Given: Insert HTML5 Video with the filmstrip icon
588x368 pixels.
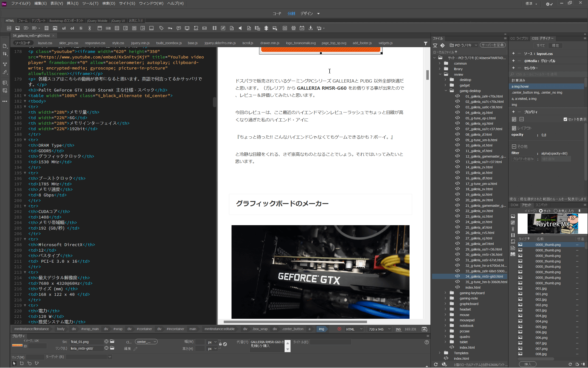Looking at the screenshot, I should pyautogui.click(x=215, y=28).
